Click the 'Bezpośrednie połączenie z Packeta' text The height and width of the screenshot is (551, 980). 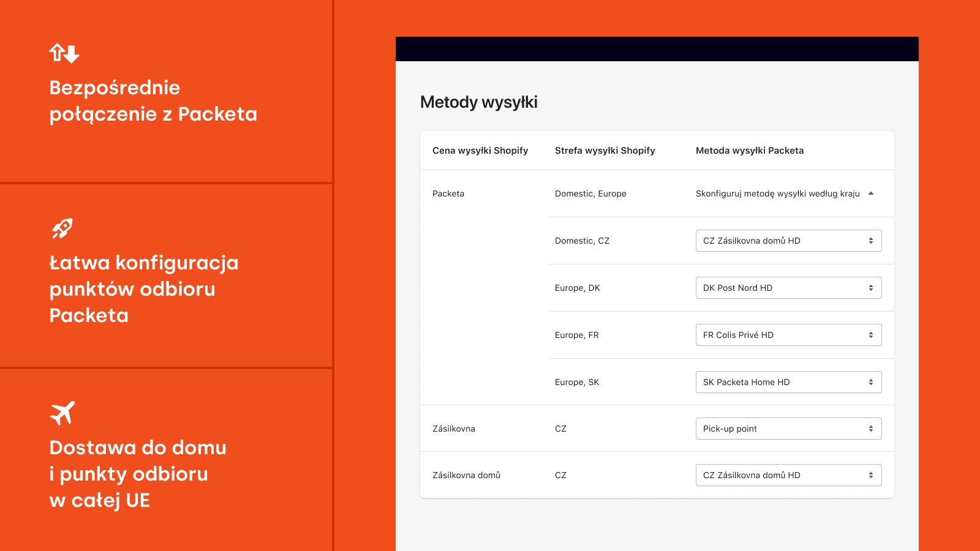pyautogui.click(x=153, y=101)
